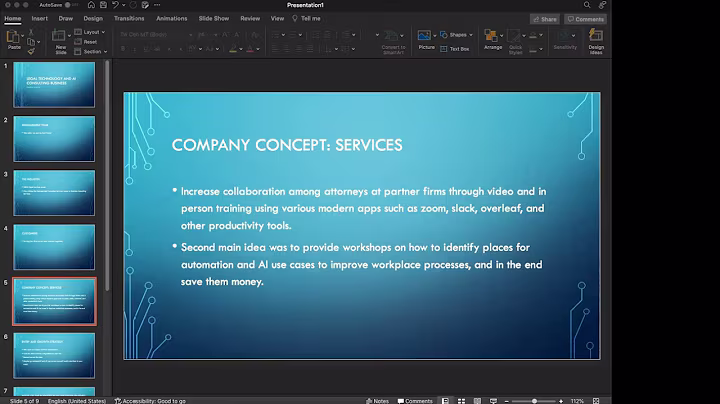Toggle the AutoSave switch
Viewport: 720px width, 404px height.
tap(70, 5)
